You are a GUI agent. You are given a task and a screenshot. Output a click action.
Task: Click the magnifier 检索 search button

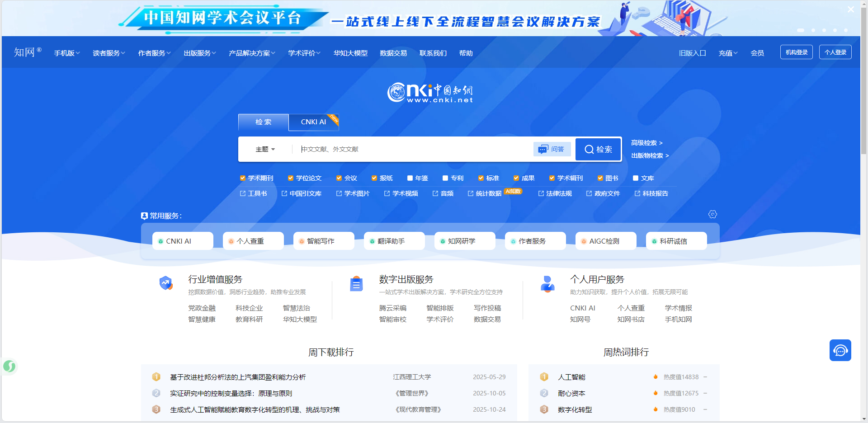coord(598,149)
